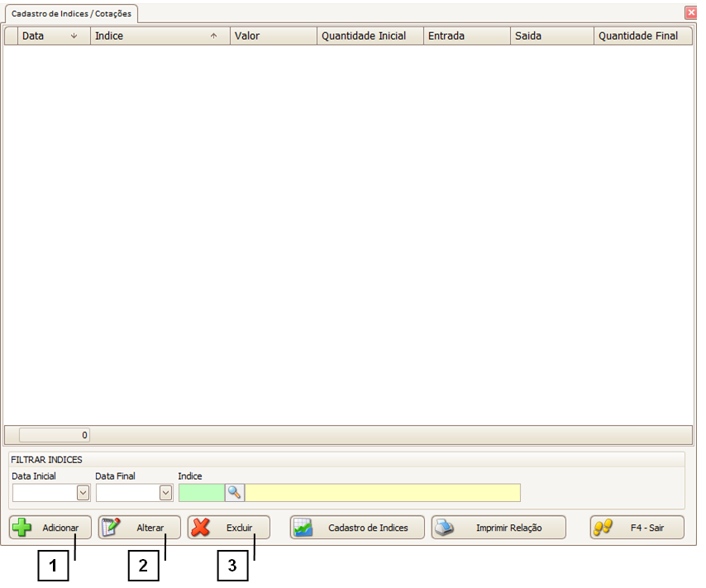This screenshot has height=588, width=706.
Task: Click the red X Excluir icon
Action: tap(200, 528)
